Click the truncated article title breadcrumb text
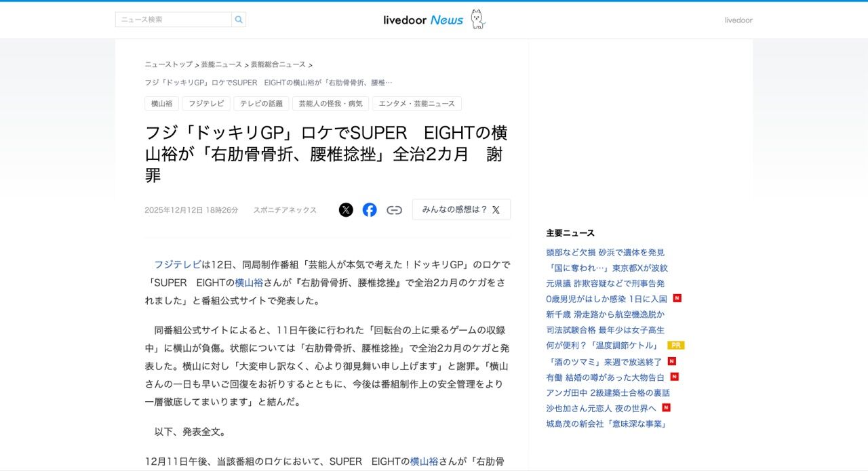This screenshot has width=868, height=471. click(x=269, y=83)
